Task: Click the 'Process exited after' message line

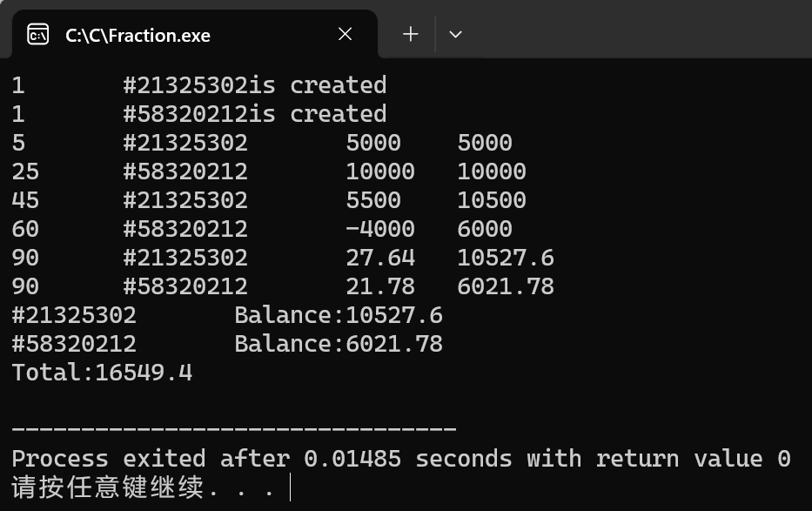Action: coord(401,459)
